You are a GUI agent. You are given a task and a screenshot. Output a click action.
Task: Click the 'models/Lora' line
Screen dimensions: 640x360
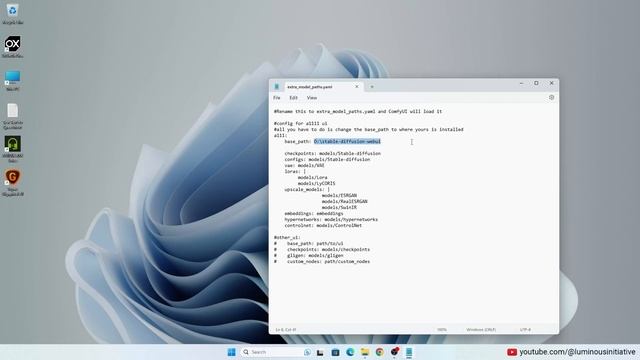[313, 178]
